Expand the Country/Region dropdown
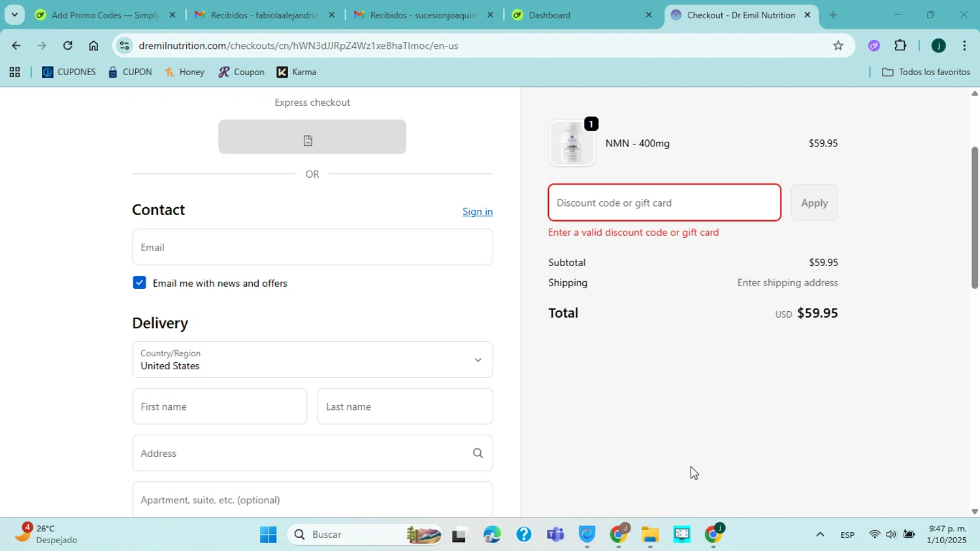980x551 pixels. coord(312,359)
